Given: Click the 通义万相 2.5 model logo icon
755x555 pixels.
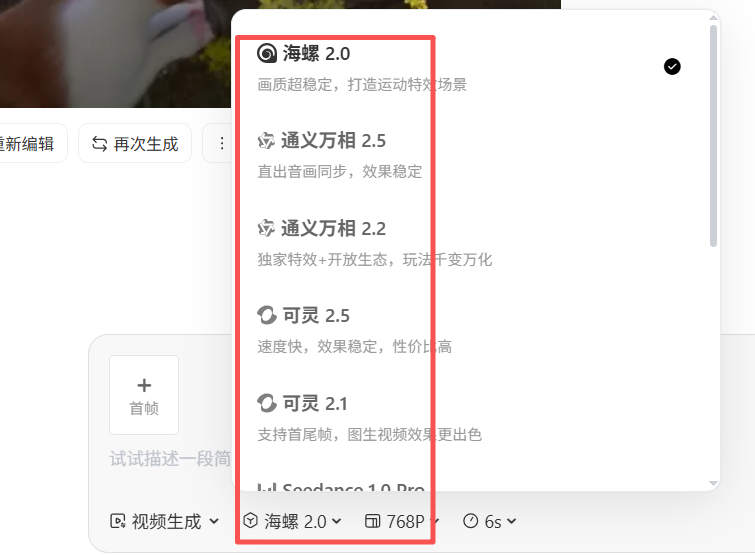Looking at the screenshot, I should tap(266, 141).
